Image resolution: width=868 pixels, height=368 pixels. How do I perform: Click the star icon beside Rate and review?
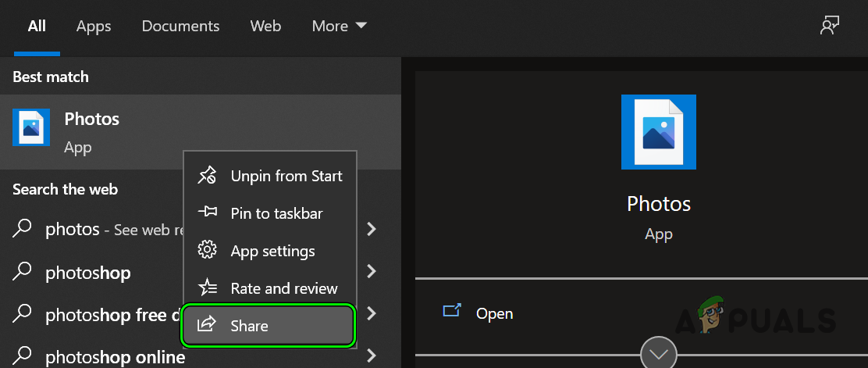coord(207,288)
